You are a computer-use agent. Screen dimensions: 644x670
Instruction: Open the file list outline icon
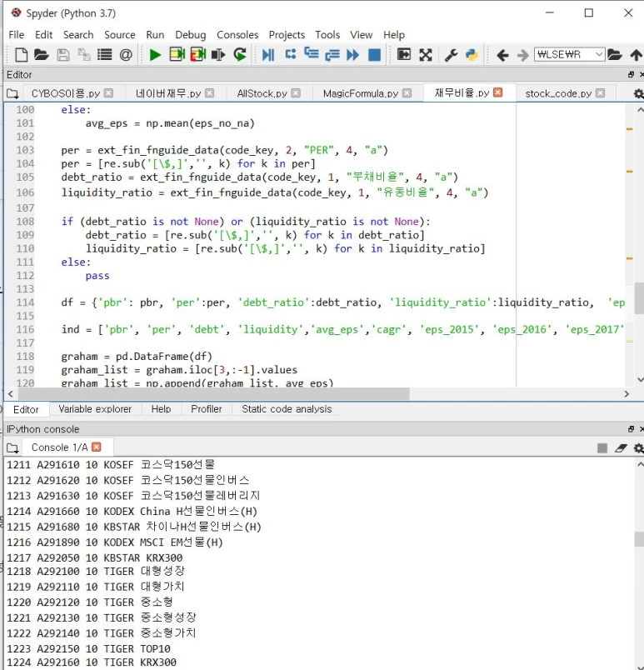click(105, 55)
